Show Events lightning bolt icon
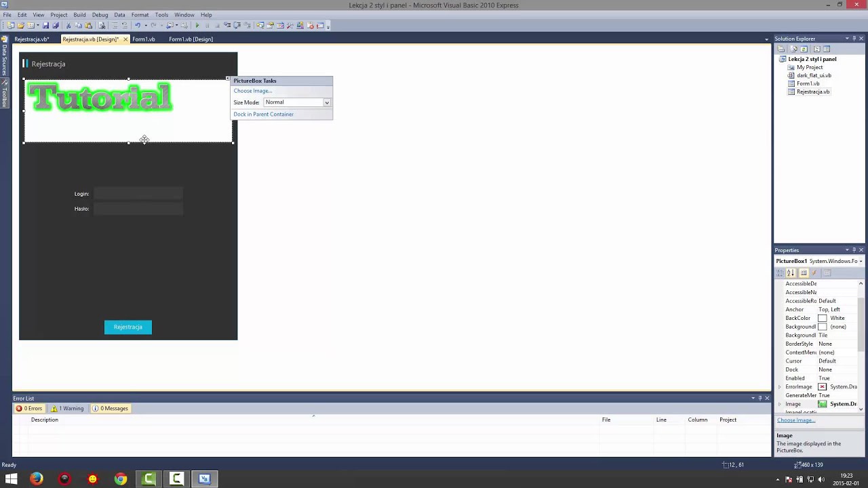Screen dimensions: 868x488 (x=814, y=272)
